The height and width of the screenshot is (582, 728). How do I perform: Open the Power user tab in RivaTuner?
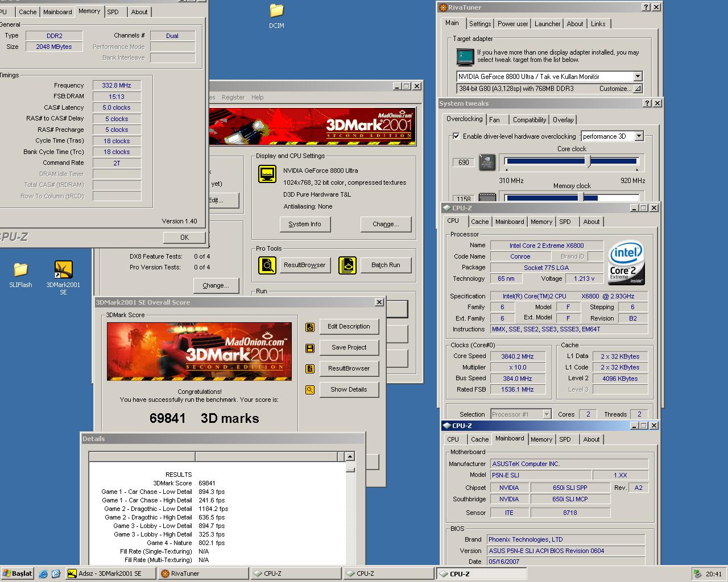(x=513, y=24)
